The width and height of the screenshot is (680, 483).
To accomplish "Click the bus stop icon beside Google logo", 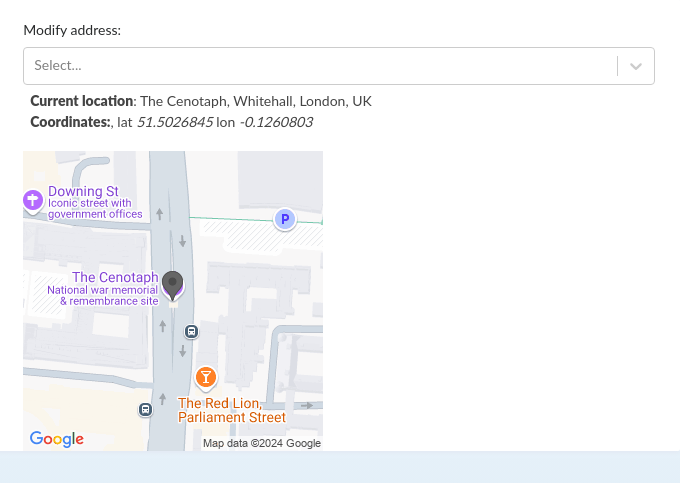I will click(145, 409).
